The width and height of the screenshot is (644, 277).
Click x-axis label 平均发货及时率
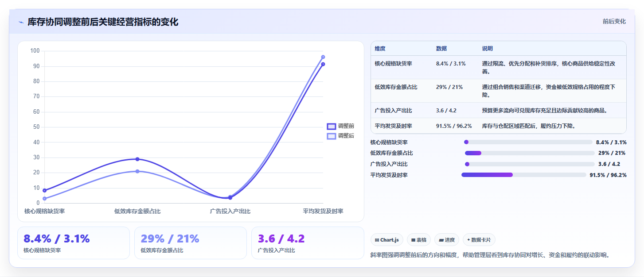pyautogui.click(x=323, y=212)
